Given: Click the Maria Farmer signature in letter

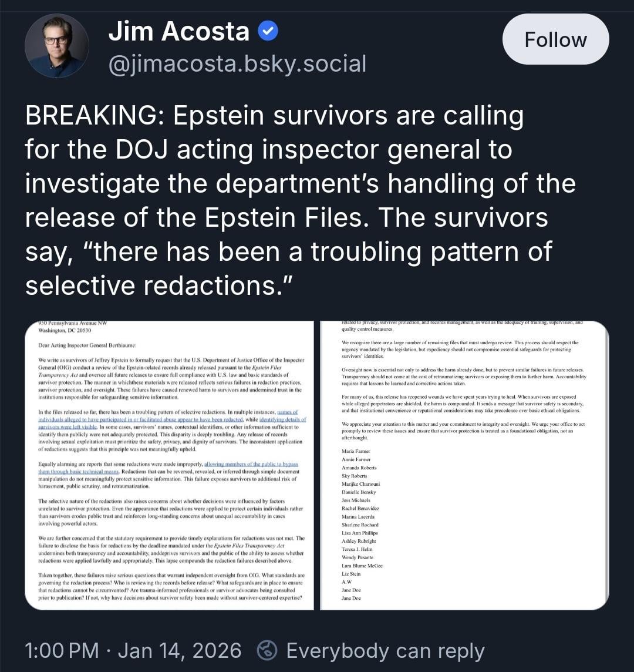Looking at the screenshot, I should 356,451.
